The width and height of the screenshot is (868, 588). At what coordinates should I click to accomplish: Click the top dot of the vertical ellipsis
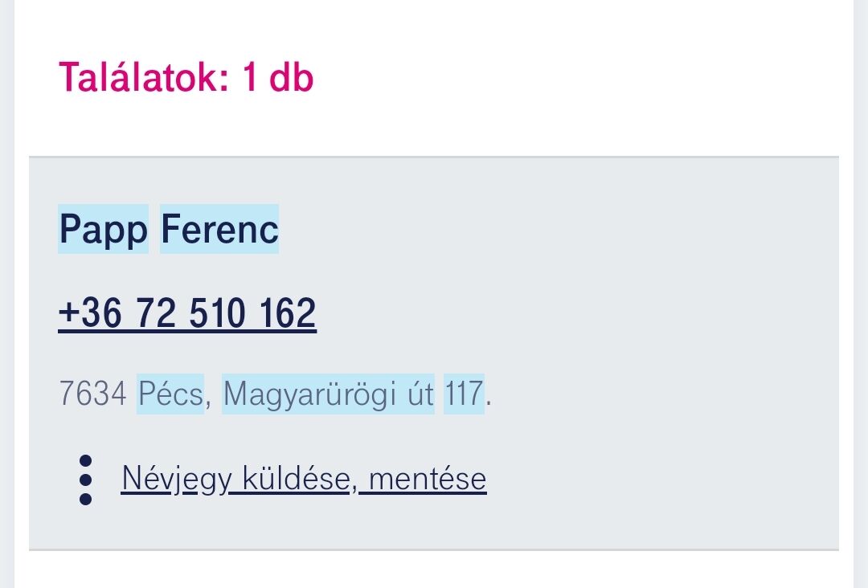click(85, 461)
